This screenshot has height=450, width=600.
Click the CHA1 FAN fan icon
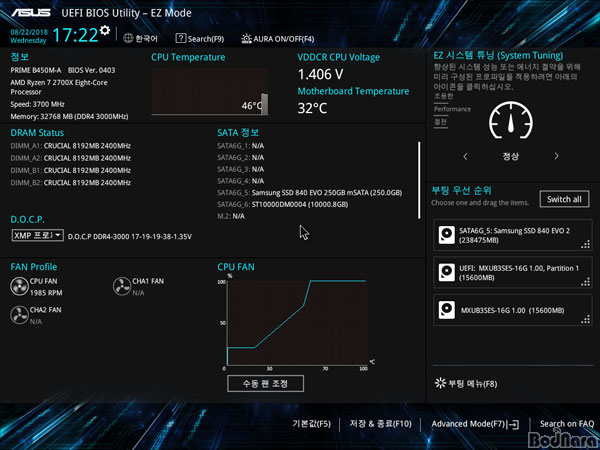pos(122,286)
